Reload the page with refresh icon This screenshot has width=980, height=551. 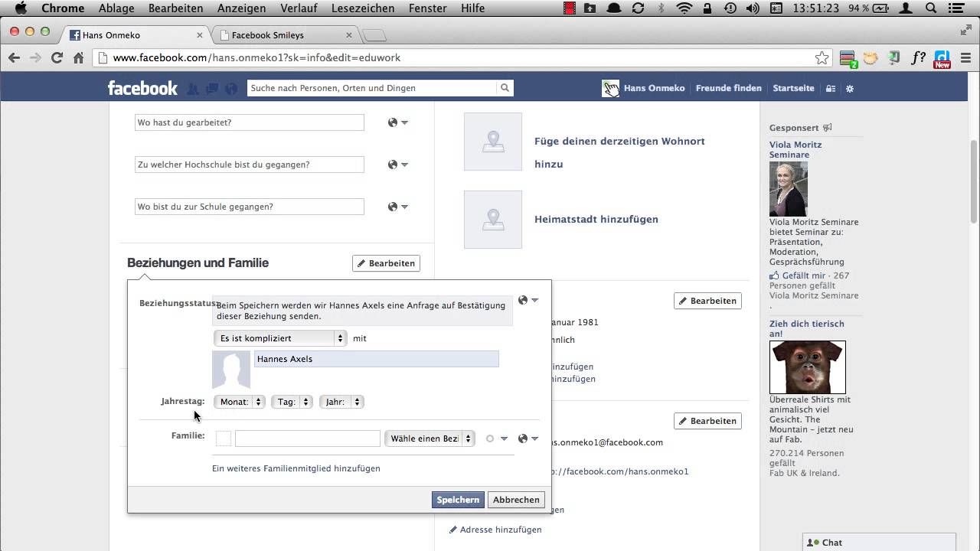tap(57, 57)
